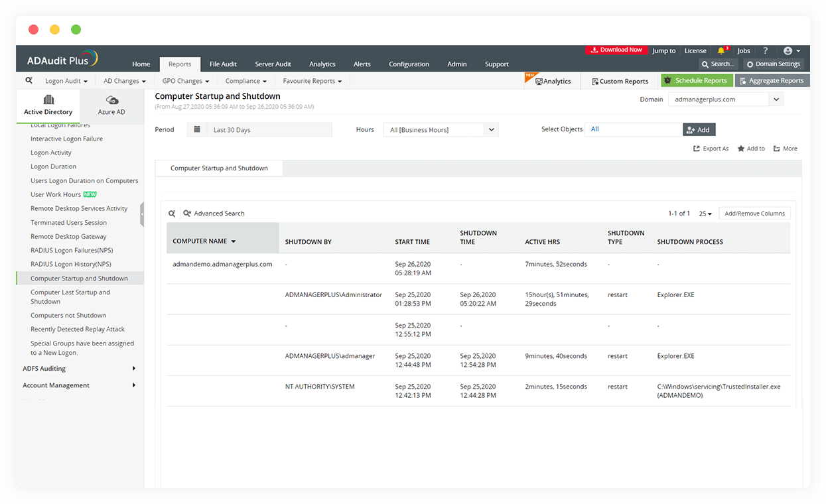Image resolution: width=826 pixels, height=504 pixels.
Task: Open Domain Settings
Action: point(773,64)
